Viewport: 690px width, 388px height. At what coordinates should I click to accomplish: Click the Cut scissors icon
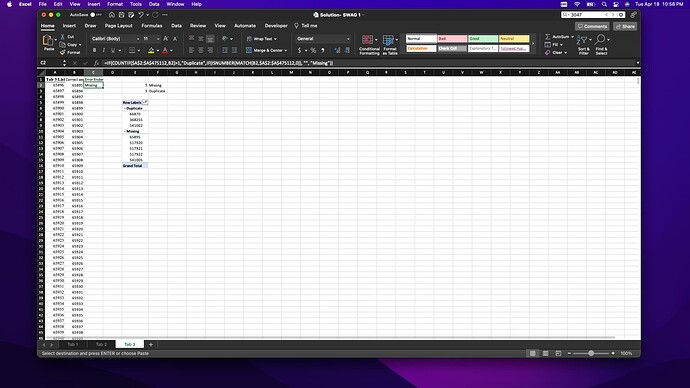tap(62, 37)
